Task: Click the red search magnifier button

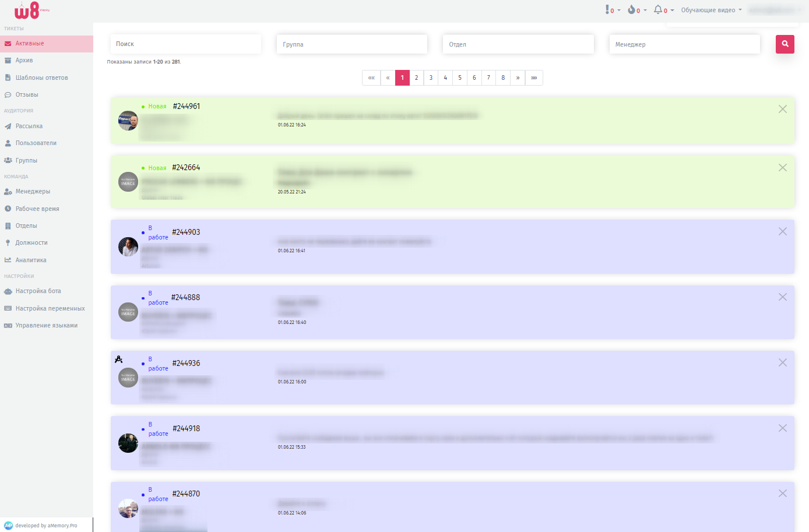Action: 785,44
